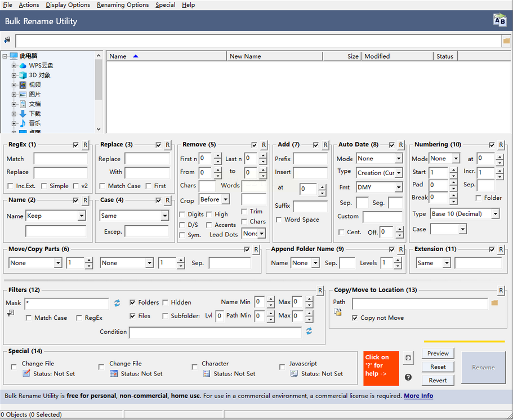This screenshot has width=513, height=420.
Task: Open Change File attributes icon
Action: pos(26,373)
